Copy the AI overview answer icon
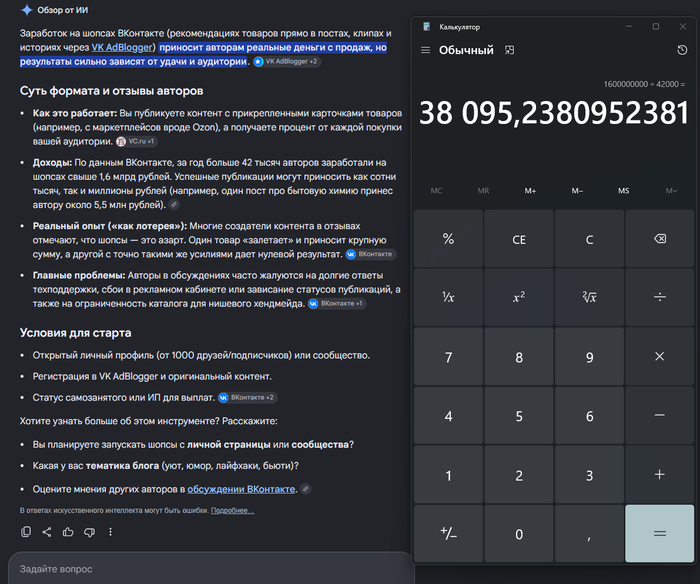 26,532
